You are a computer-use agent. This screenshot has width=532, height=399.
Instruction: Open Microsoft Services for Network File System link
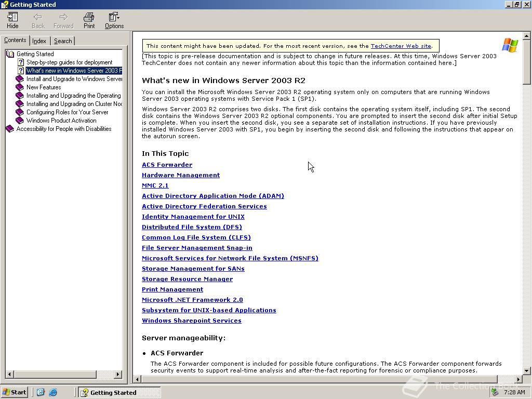[x=230, y=258]
